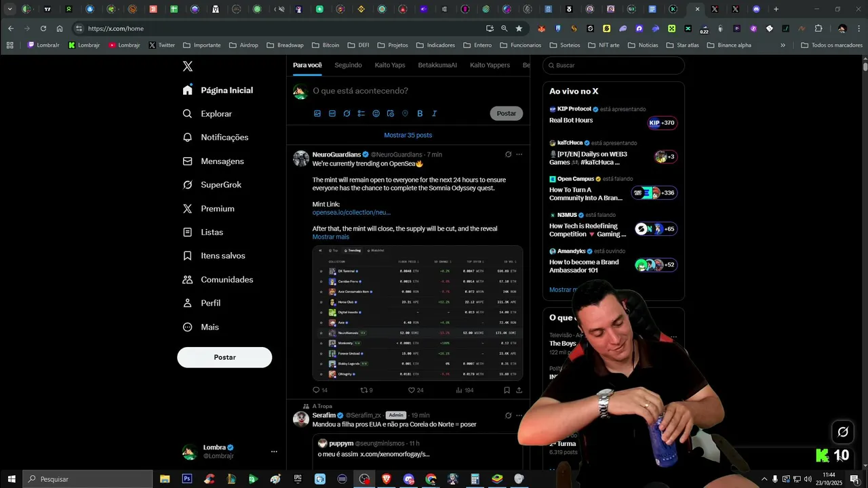This screenshot has height=488, width=868.
Task: Open more options on the Serafim post
Action: [x=519, y=415]
